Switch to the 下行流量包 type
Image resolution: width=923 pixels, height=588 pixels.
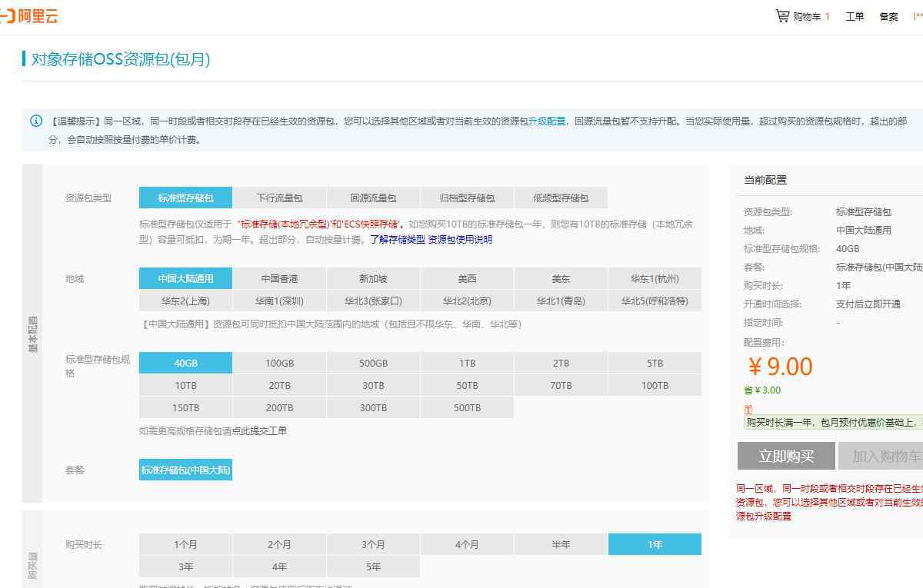coord(279,198)
